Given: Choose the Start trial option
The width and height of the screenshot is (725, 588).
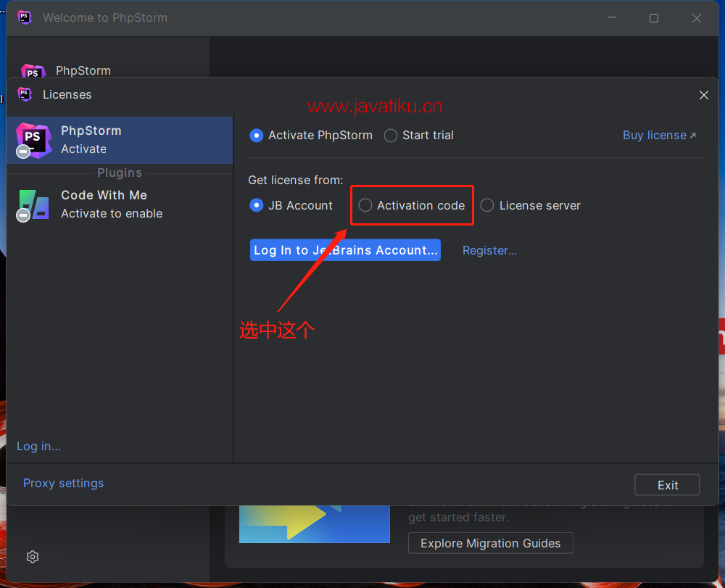Looking at the screenshot, I should pyautogui.click(x=391, y=136).
